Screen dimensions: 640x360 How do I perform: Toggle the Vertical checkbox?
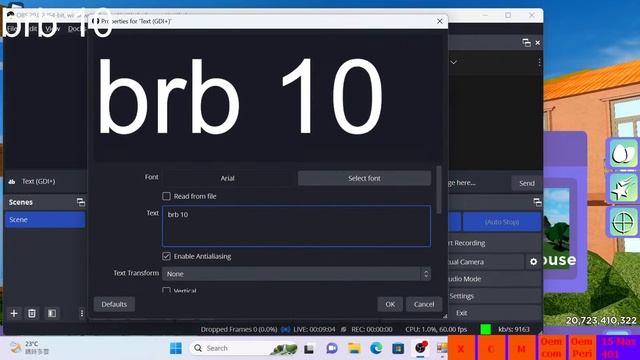pos(167,291)
